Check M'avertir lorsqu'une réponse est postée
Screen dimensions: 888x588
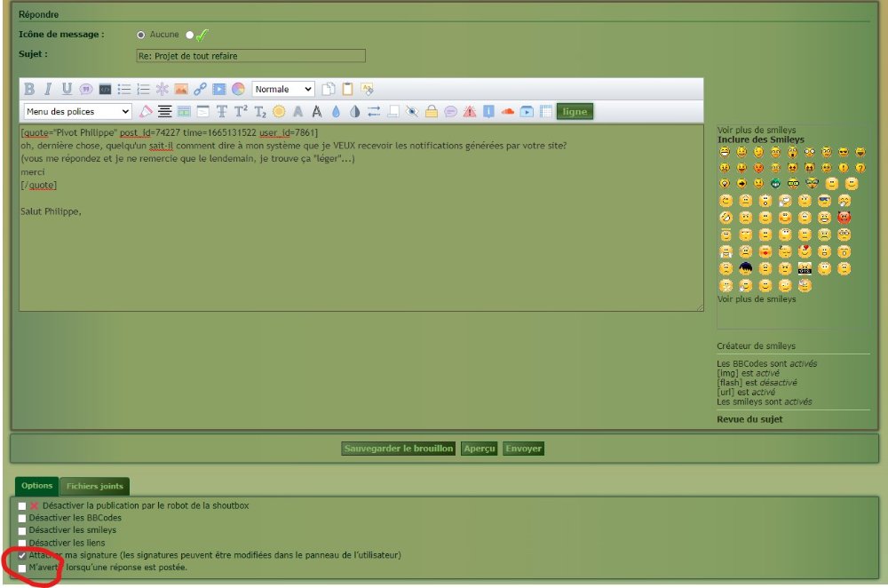coord(22,568)
